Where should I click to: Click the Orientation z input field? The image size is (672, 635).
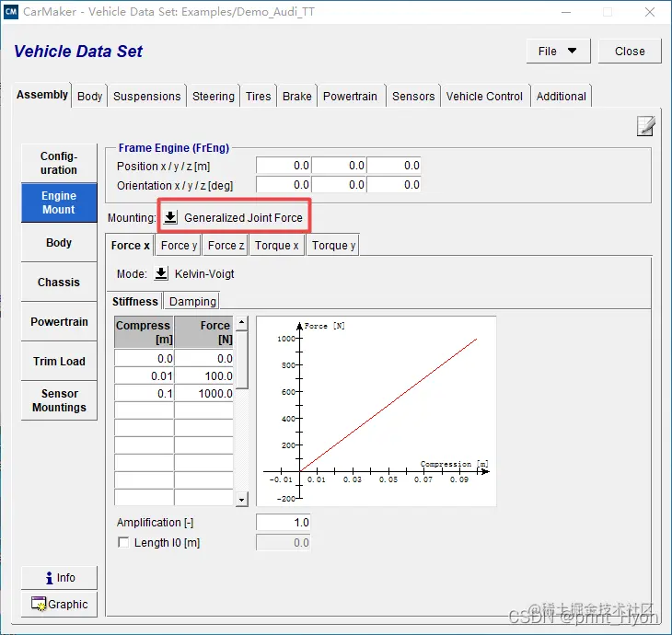[394, 185]
